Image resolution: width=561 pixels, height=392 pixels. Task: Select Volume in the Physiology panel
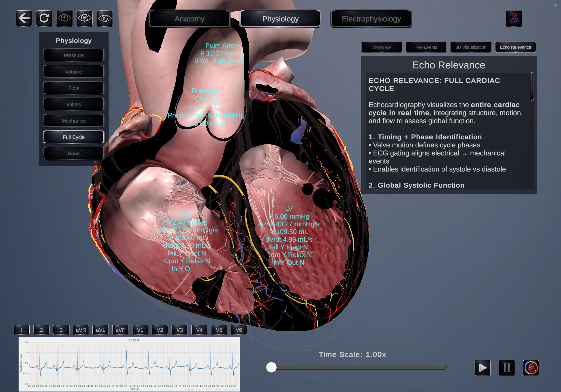74,72
